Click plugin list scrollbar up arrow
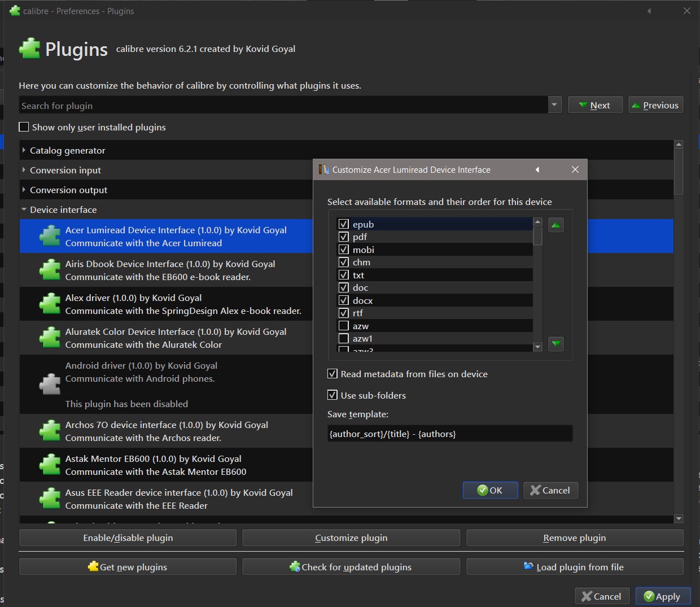 click(679, 145)
